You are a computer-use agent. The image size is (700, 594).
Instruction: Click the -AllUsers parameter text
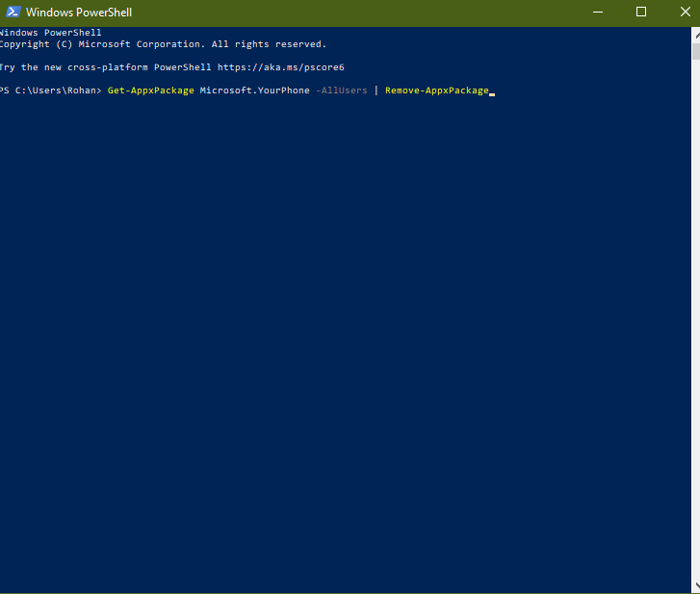tap(342, 90)
